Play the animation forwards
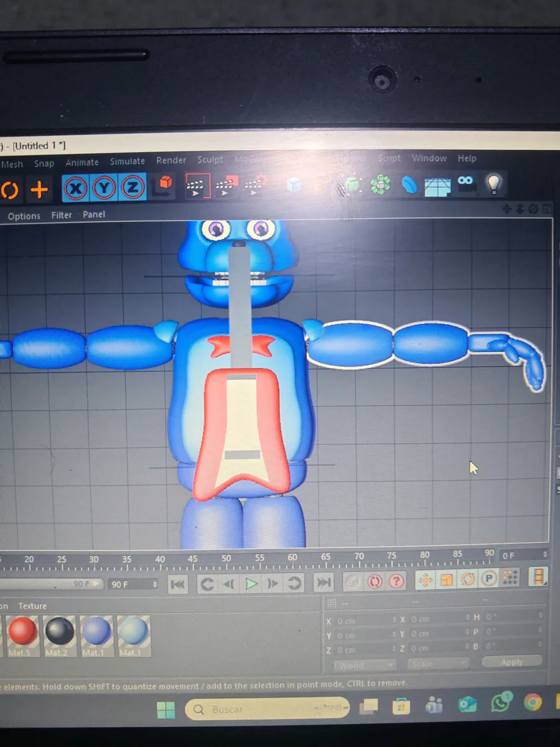The height and width of the screenshot is (747, 560). pos(251,584)
